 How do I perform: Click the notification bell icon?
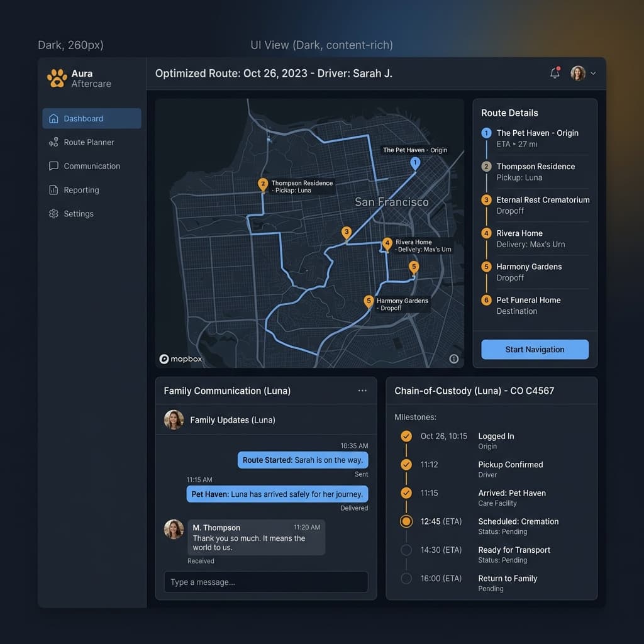point(554,73)
